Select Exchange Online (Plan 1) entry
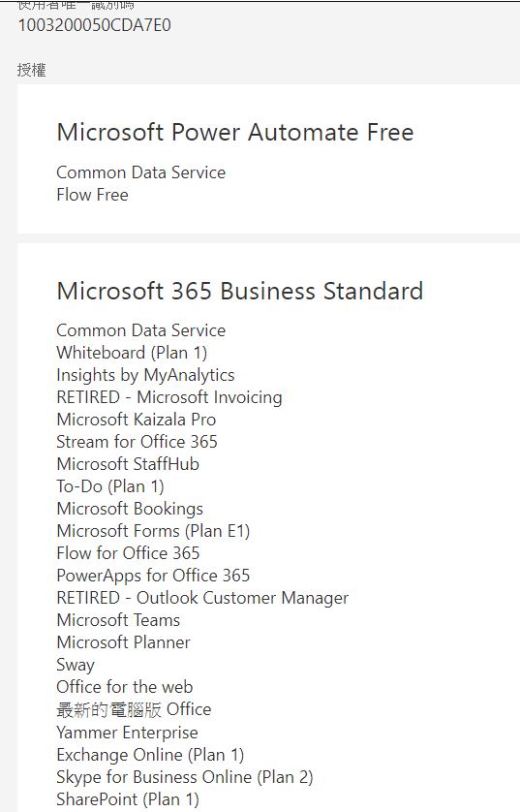 [x=150, y=755]
